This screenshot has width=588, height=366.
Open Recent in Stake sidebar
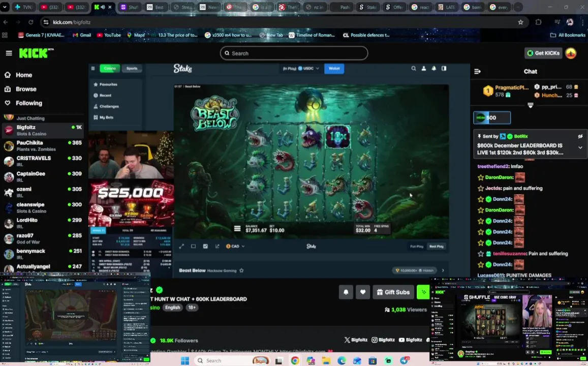[x=102, y=95]
